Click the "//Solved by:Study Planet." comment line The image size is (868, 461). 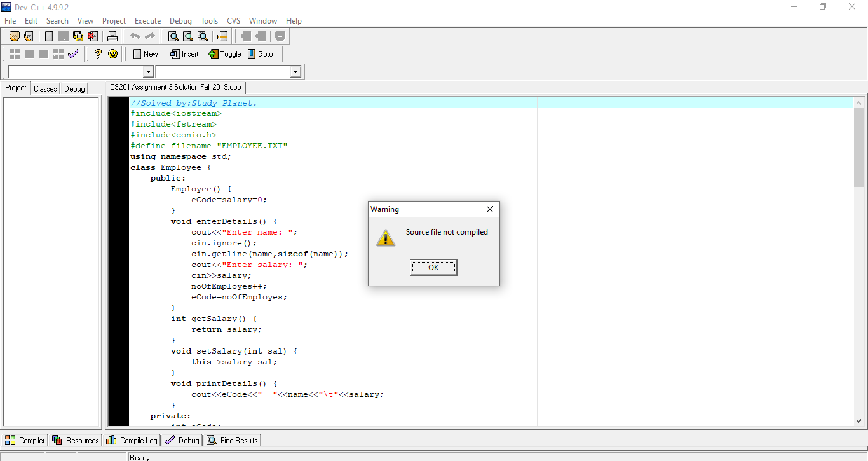point(194,102)
